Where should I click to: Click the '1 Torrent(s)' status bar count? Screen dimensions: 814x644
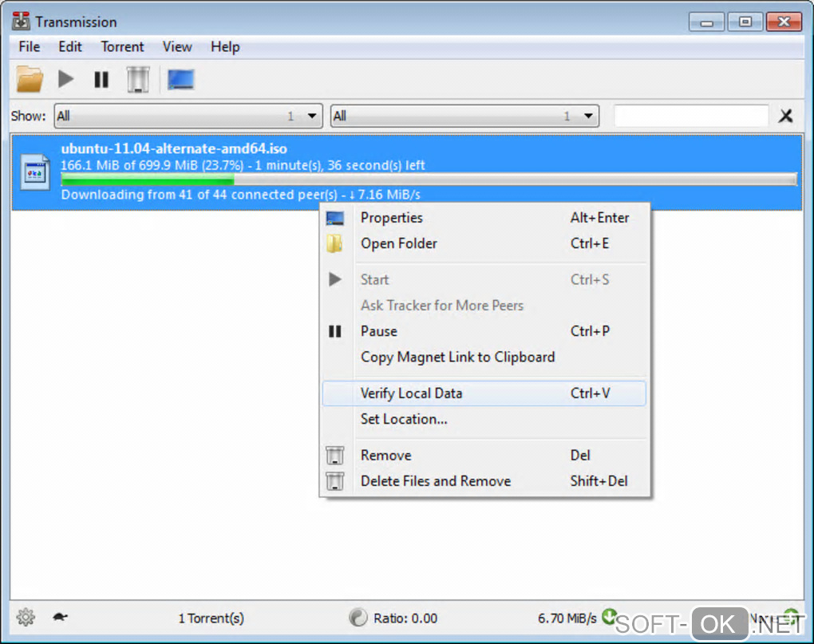pos(211,618)
